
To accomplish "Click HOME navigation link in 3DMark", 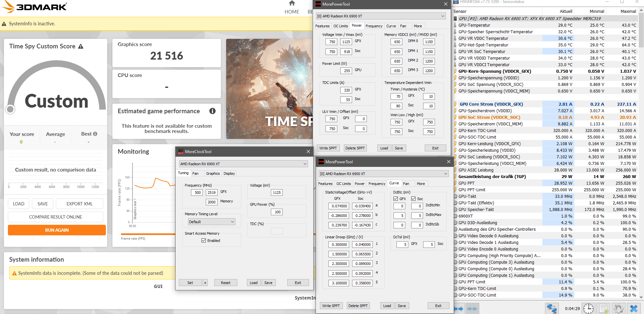I will coord(292,12).
